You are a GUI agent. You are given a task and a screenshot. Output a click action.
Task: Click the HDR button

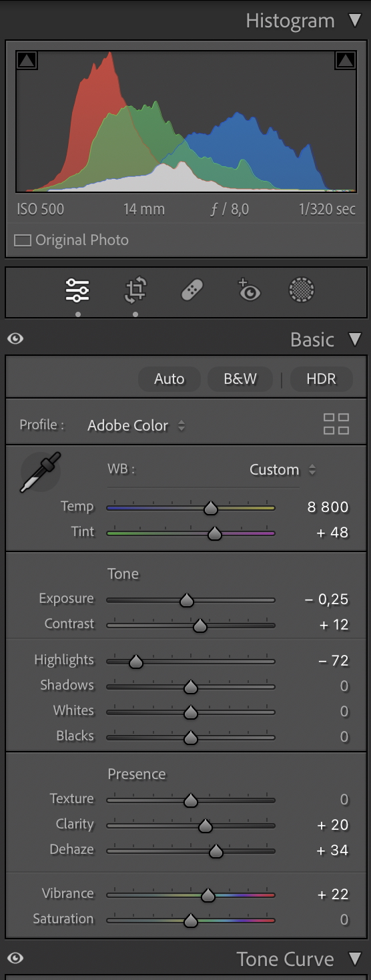click(321, 379)
